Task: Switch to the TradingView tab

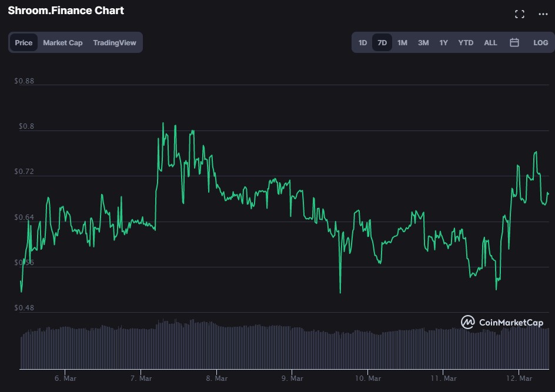Action: tap(114, 43)
